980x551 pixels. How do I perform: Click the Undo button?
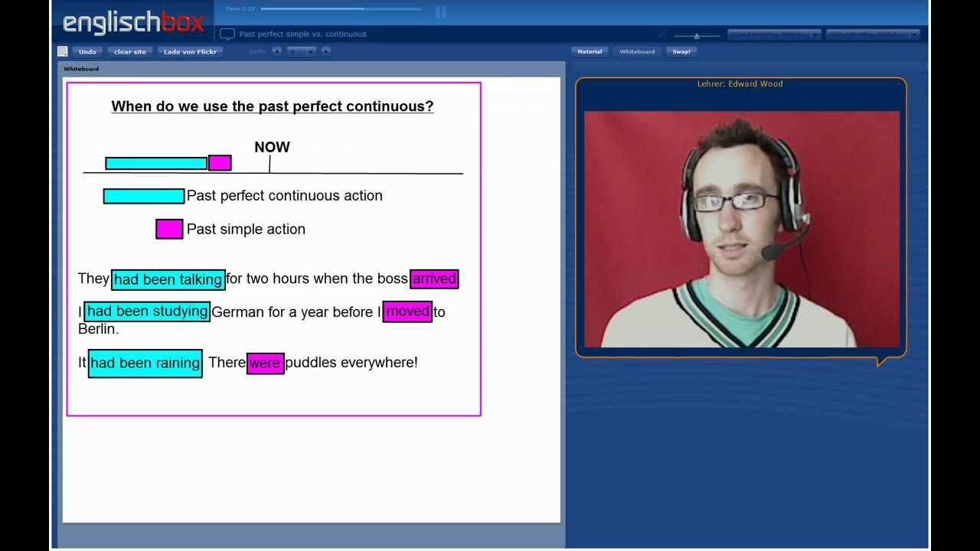tap(87, 51)
